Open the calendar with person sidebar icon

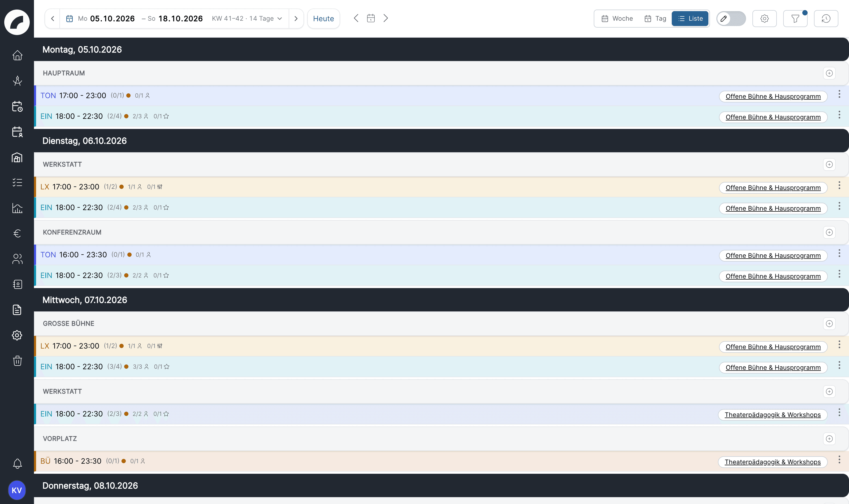[x=17, y=132]
